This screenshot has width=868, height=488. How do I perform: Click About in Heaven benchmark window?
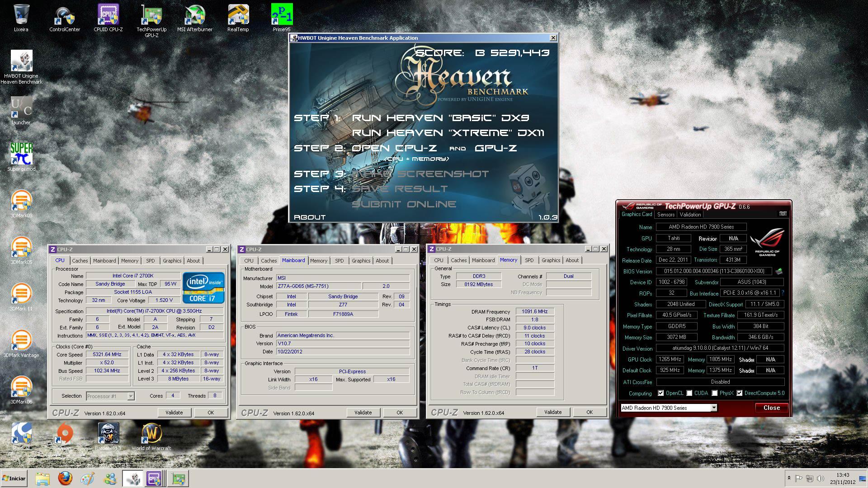pyautogui.click(x=310, y=217)
